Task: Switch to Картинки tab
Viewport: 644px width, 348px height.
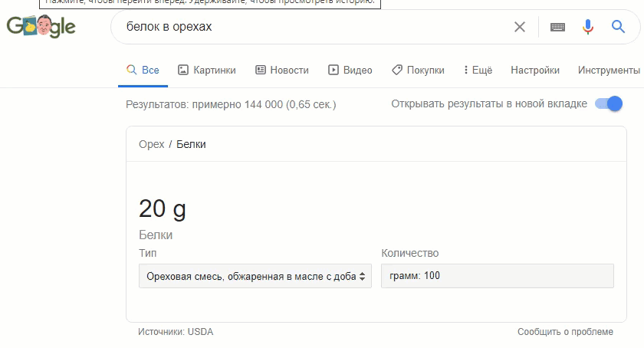Action: [x=206, y=71]
